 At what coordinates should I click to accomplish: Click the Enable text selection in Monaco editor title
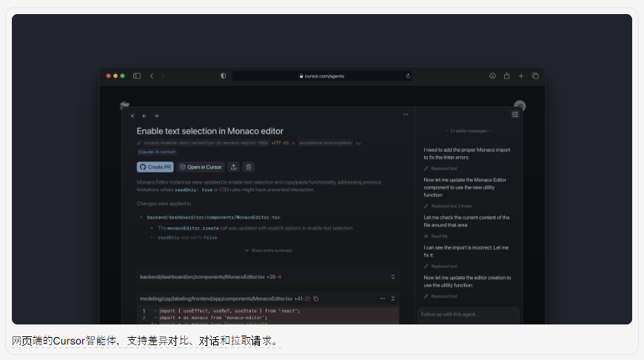click(x=210, y=131)
